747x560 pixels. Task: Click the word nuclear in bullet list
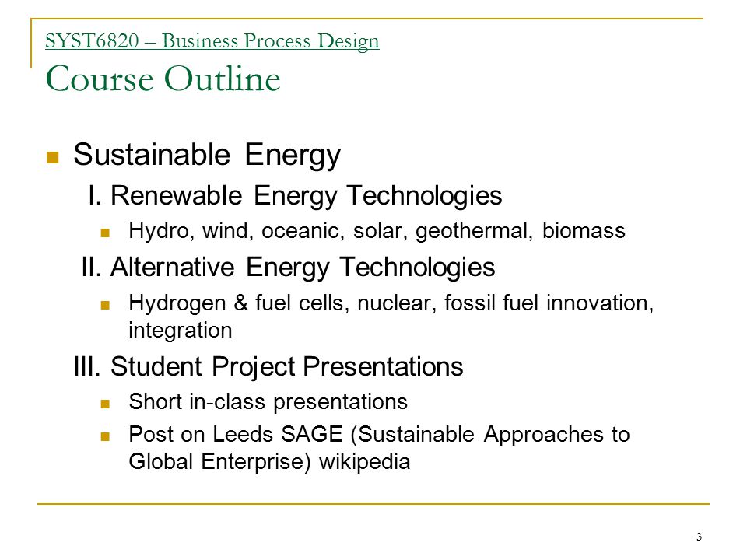click(x=395, y=303)
